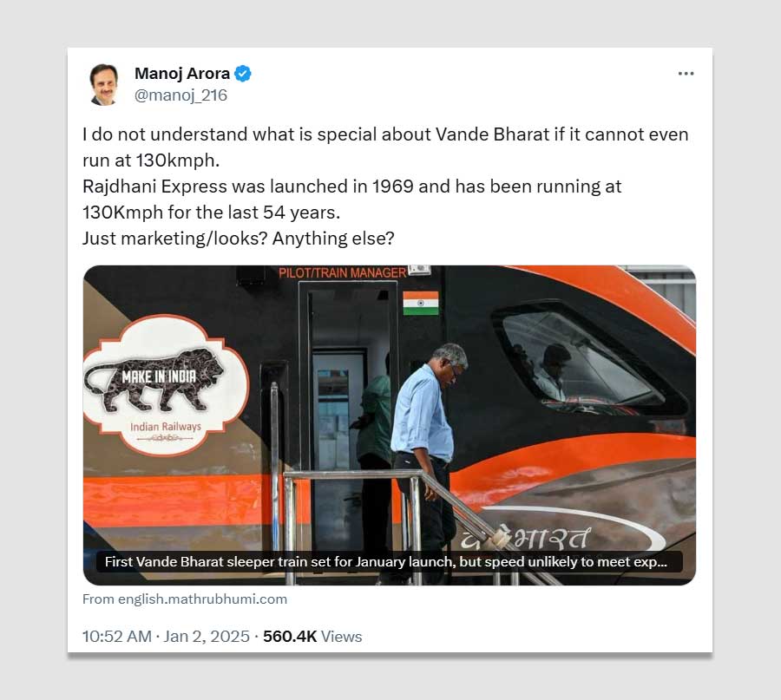Viewport: 781px width, 700px height.
Task: Click the Indian flag on the train
Action: 420,304
